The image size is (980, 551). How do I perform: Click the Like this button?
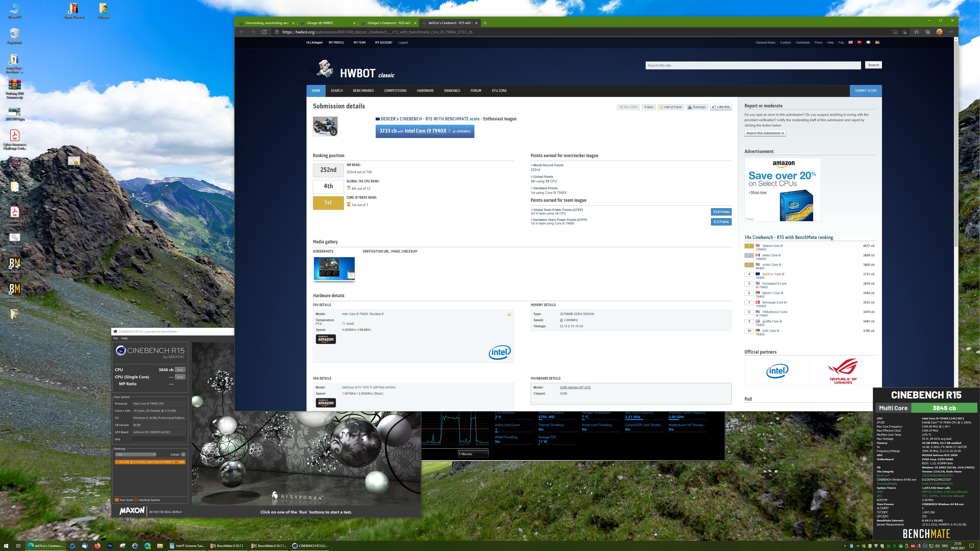click(721, 107)
